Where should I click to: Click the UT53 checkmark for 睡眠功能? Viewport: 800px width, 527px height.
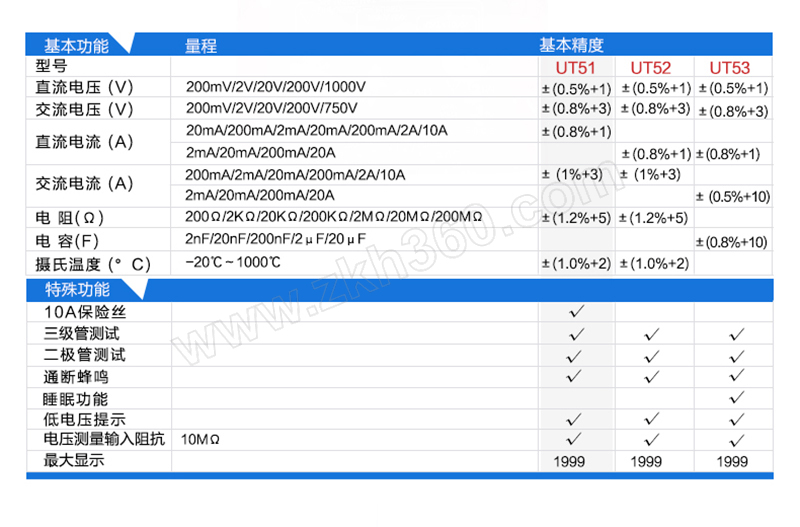point(737,397)
